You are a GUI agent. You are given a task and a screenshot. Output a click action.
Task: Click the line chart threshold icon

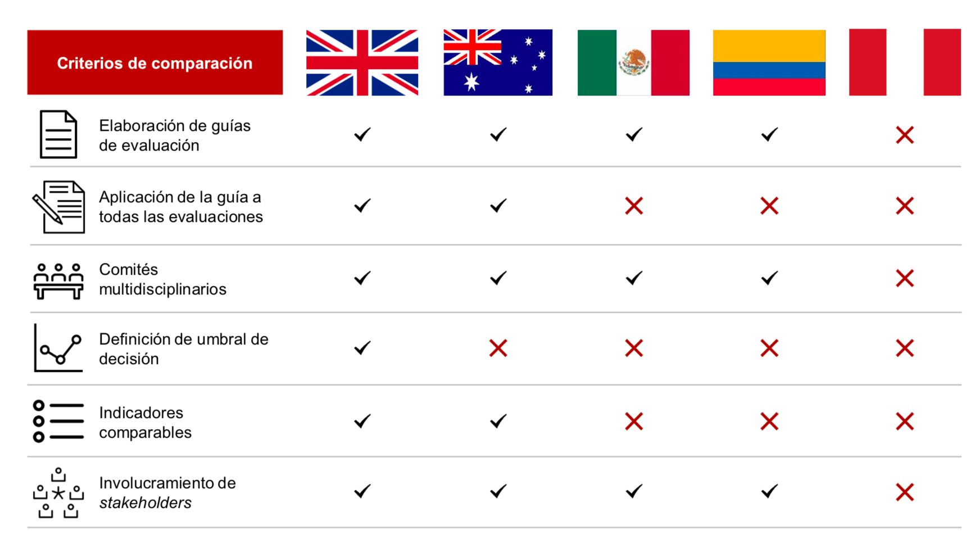(x=58, y=348)
